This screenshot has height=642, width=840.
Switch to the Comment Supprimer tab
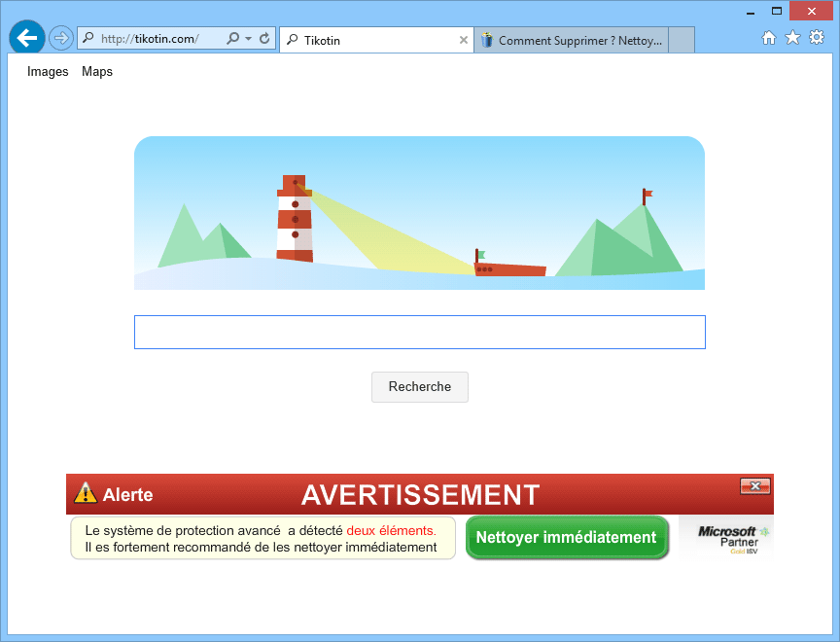571,40
